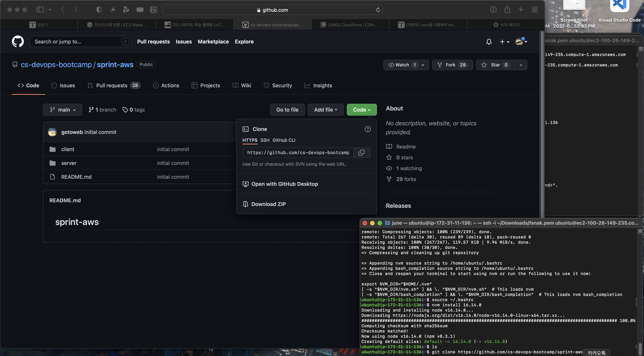Viewport: 644px width, 356px height.
Task: Click Go to file button
Action: pos(287,110)
